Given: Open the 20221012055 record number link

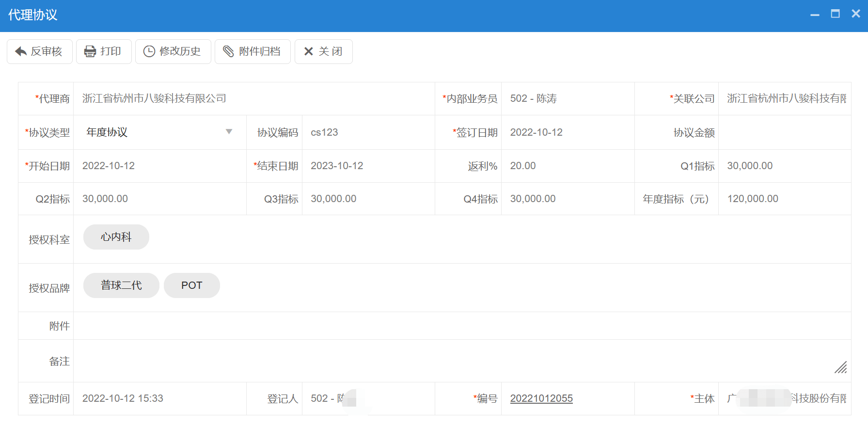Looking at the screenshot, I should pos(541,398).
